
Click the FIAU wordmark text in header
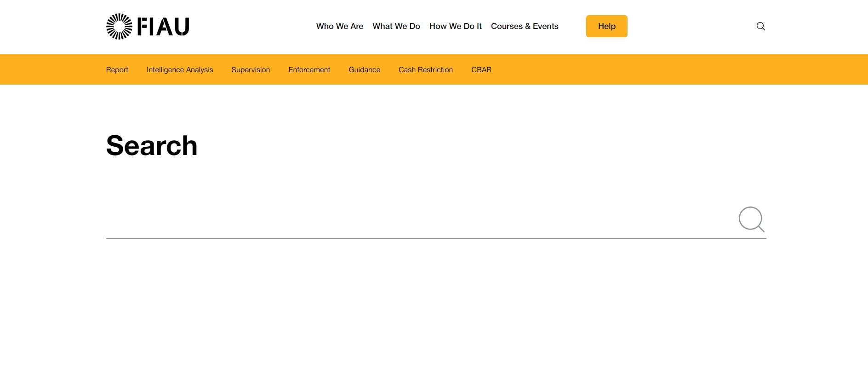163,27
